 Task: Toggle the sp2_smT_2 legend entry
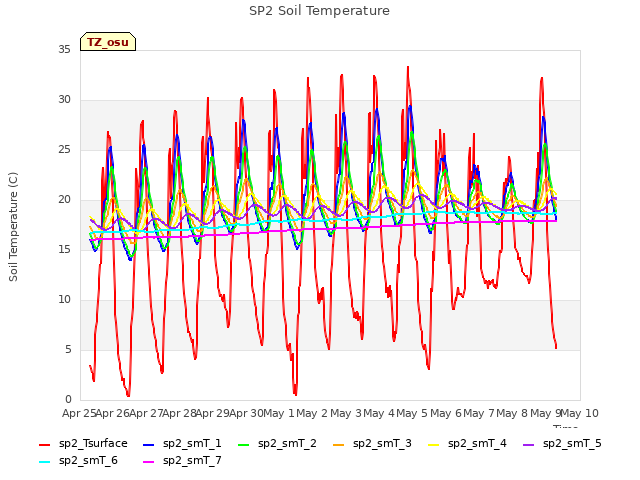pyautogui.click(x=277, y=444)
